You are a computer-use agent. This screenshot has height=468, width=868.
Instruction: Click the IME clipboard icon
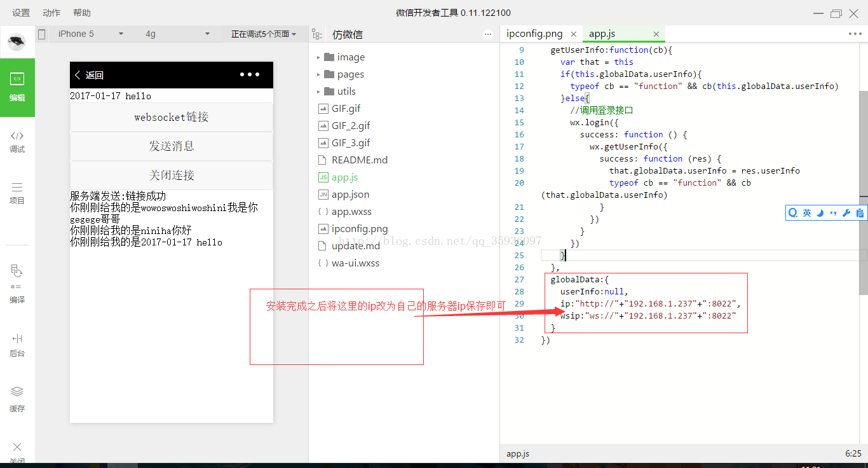click(860, 213)
